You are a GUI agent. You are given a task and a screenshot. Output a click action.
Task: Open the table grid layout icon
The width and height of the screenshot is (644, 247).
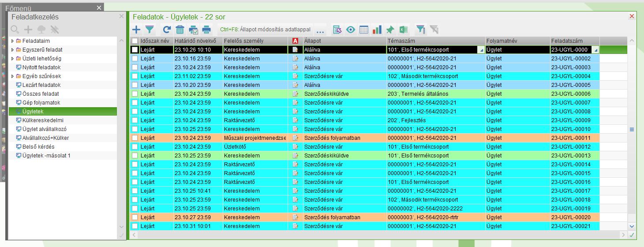coord(364,30)
